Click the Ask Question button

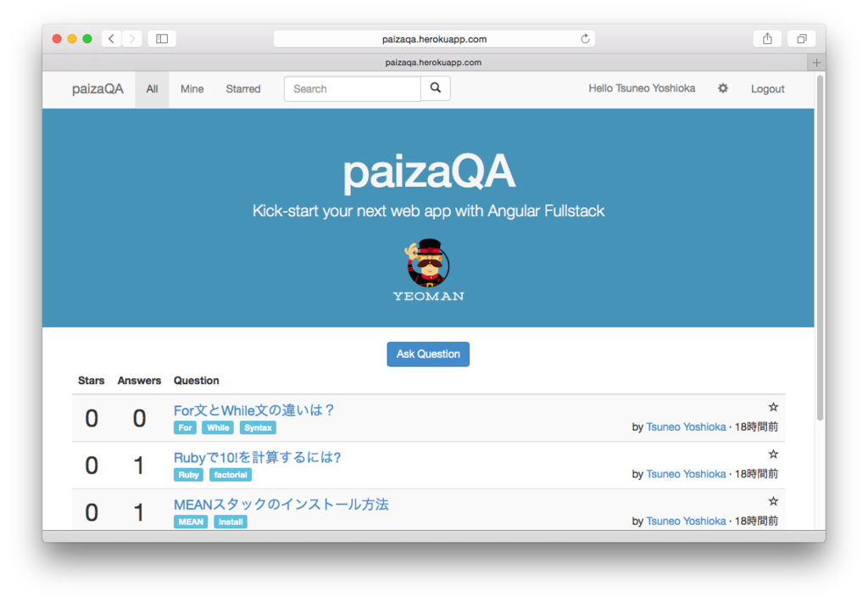(x=428, y=355)
